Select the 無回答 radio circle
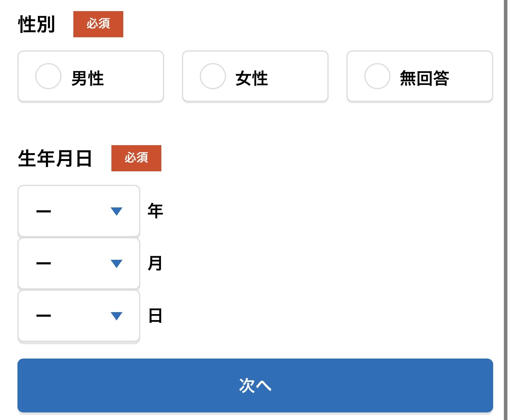This screenshot has width=511, height=420. click(377, 76)
